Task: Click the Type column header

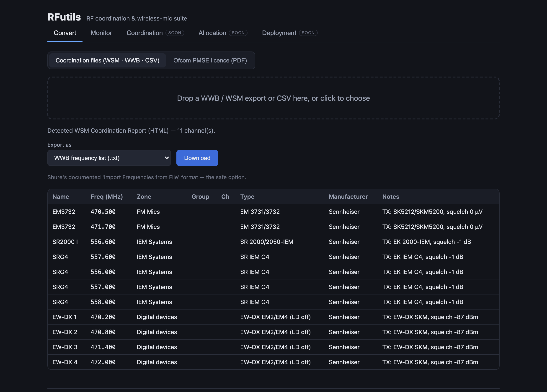Action: coord(247,197)
